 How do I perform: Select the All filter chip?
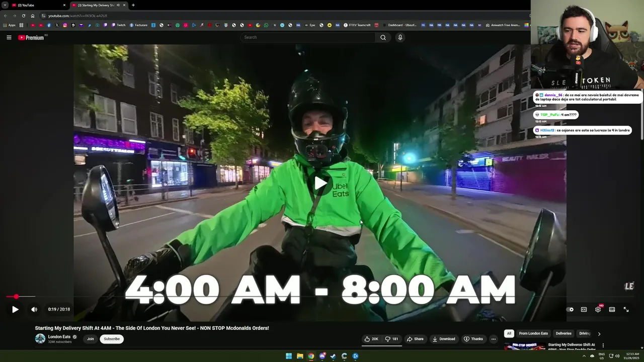click(509, 333)
